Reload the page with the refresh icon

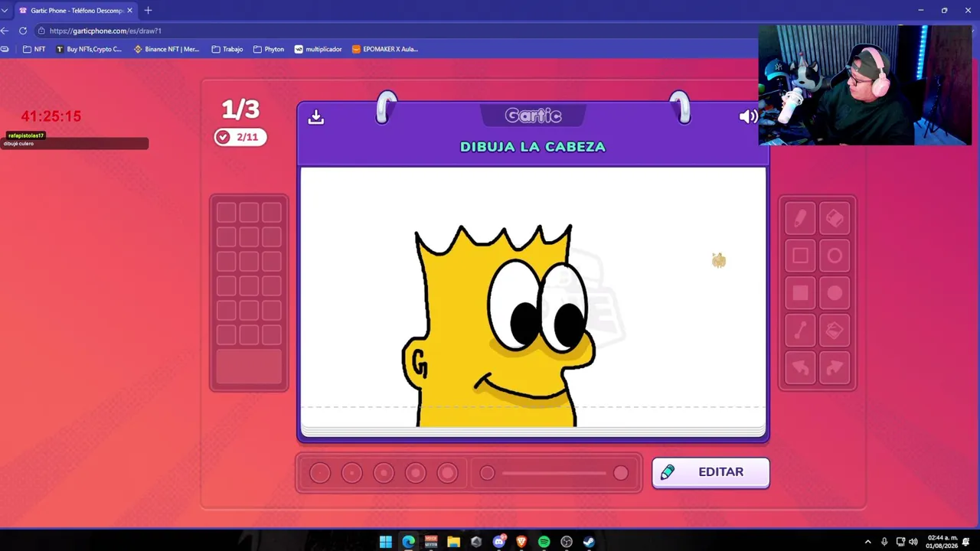coord(23,31)
